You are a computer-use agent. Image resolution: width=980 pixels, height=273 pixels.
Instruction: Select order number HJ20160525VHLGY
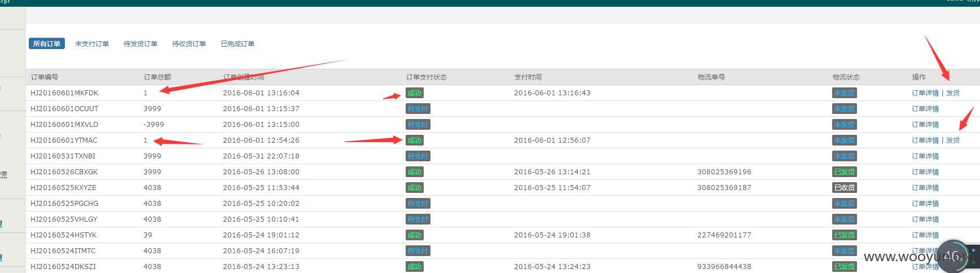tap(64, 219)
